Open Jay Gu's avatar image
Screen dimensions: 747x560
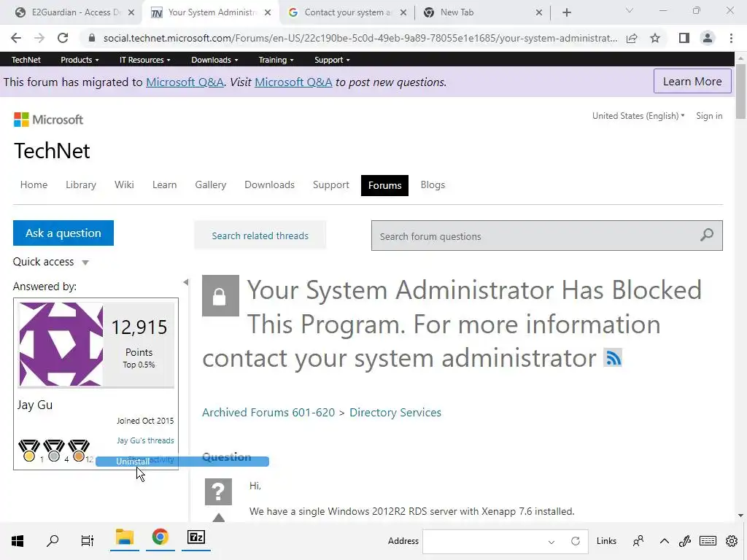point(61,344)
